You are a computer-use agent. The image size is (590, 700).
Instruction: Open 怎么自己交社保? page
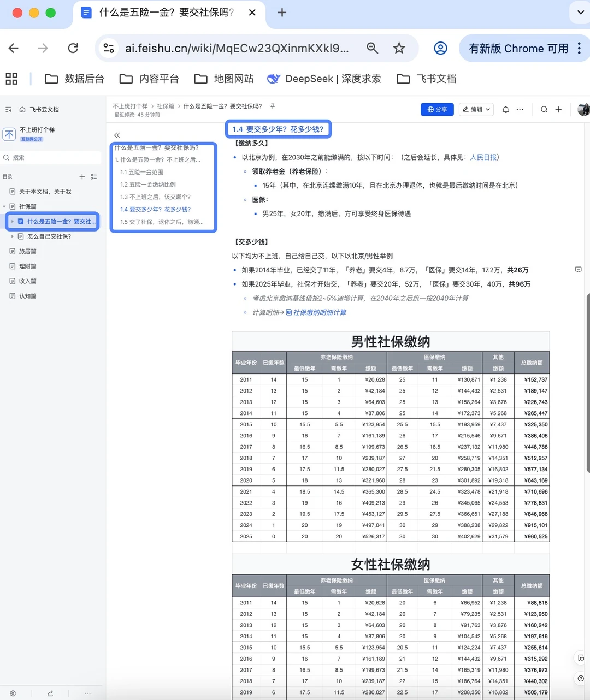(49, 236)
